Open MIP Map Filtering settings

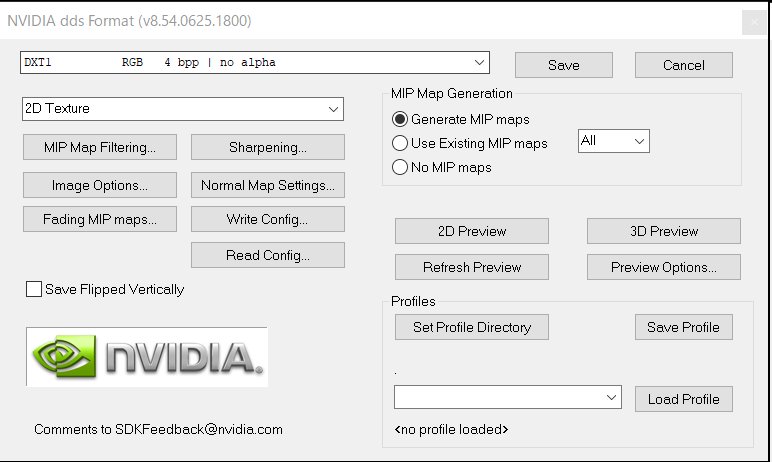pos(100,147)
